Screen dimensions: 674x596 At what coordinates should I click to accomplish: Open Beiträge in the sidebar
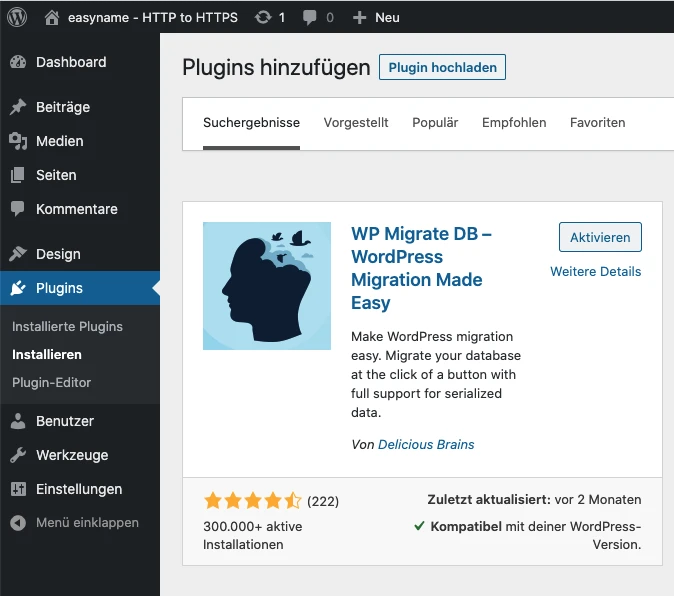click(x=62, y=107)
